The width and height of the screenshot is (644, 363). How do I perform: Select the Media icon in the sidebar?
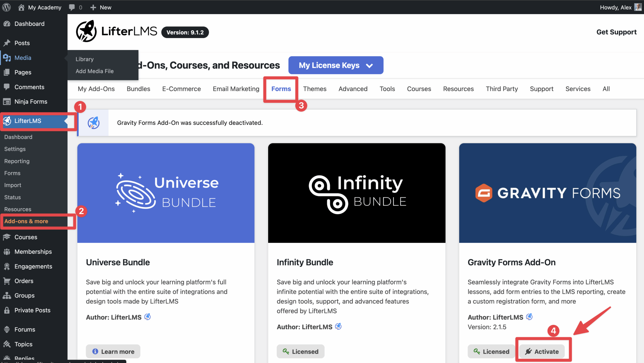(x=7, y=58)
